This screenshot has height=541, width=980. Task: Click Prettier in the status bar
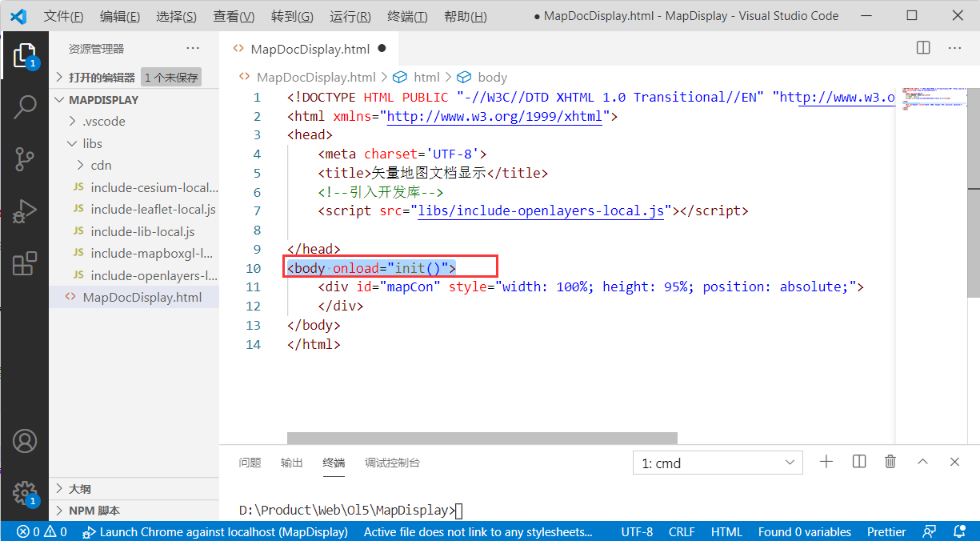pos(886,531)
